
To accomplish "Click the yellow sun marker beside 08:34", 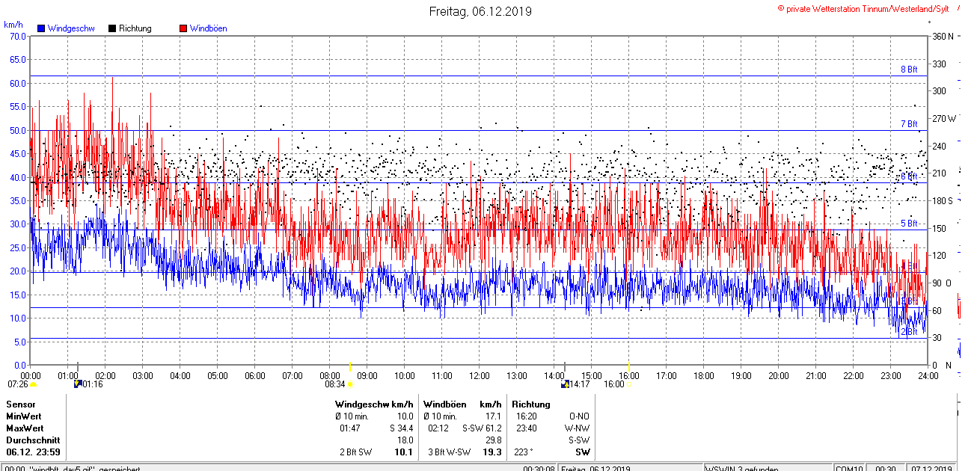I will click(350, 384).
